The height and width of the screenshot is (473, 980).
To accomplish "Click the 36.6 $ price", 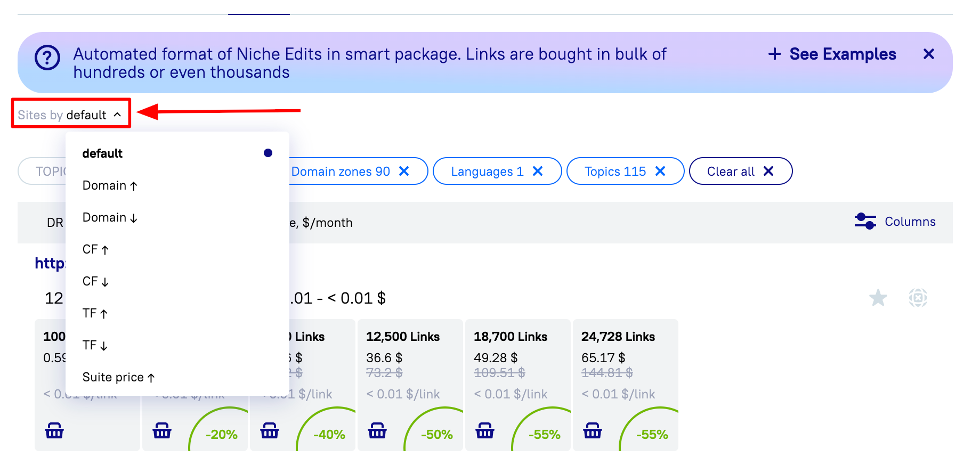I will pos(384,358).
